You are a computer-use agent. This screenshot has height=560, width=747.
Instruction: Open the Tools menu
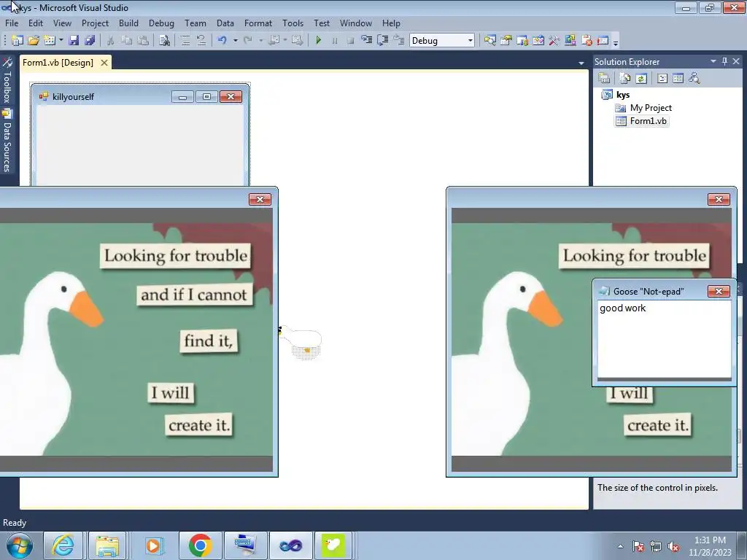(x=293, y=23)
